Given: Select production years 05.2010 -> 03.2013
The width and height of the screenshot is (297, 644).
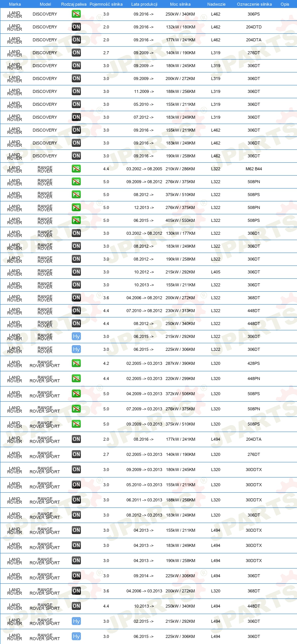Looking at the screenshot, I should pyautogui.click(x=144, y=485).
